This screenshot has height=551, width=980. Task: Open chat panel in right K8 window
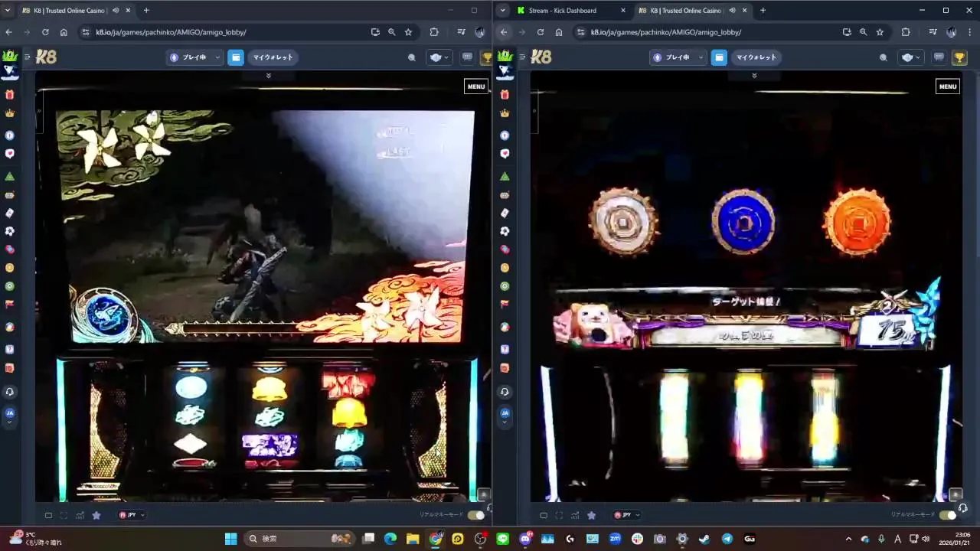pos(939,57)
